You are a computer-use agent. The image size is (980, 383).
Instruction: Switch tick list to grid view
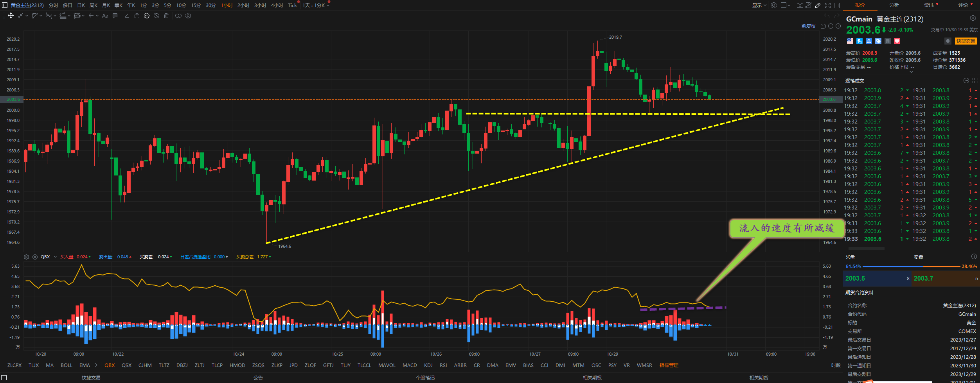click(x=975, y=81)
